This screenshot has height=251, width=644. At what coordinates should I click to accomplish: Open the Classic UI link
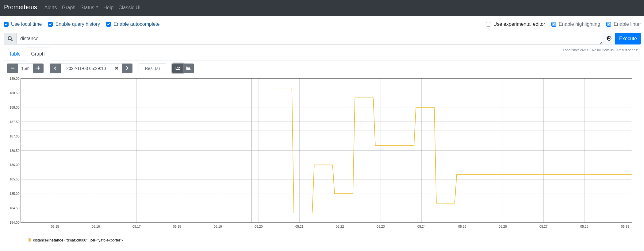pos(129,7)
